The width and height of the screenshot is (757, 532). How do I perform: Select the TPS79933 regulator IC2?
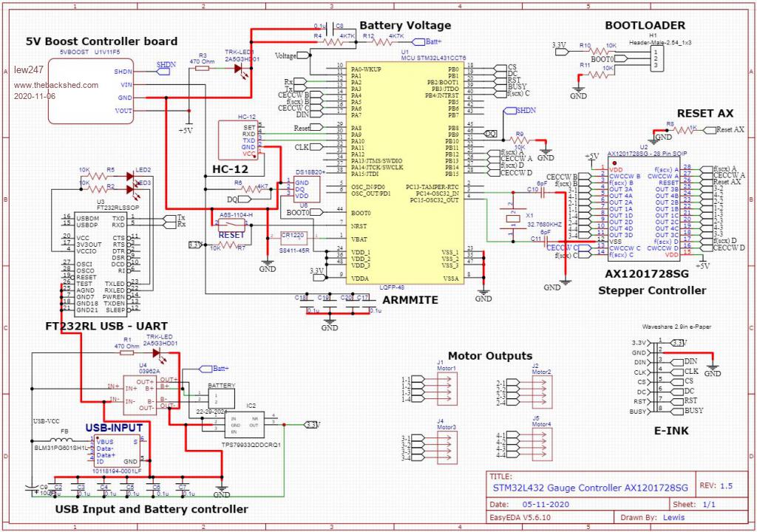(244, 423)
